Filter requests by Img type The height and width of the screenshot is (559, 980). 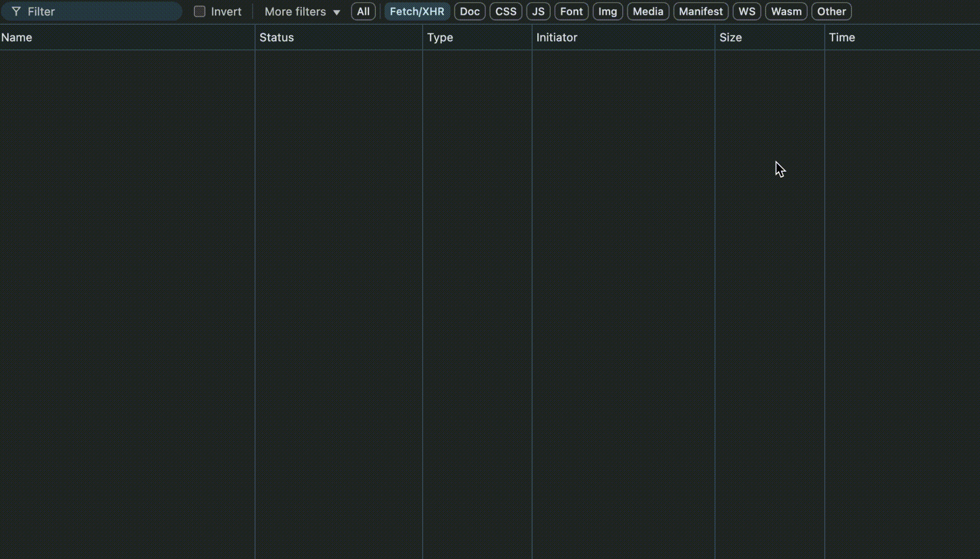pyautogui.click(x=608, y=11)
